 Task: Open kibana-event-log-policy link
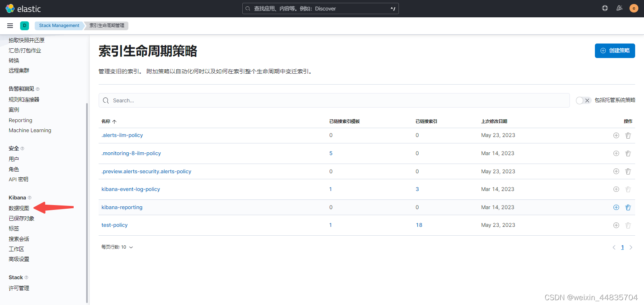[x=131, y=189]
